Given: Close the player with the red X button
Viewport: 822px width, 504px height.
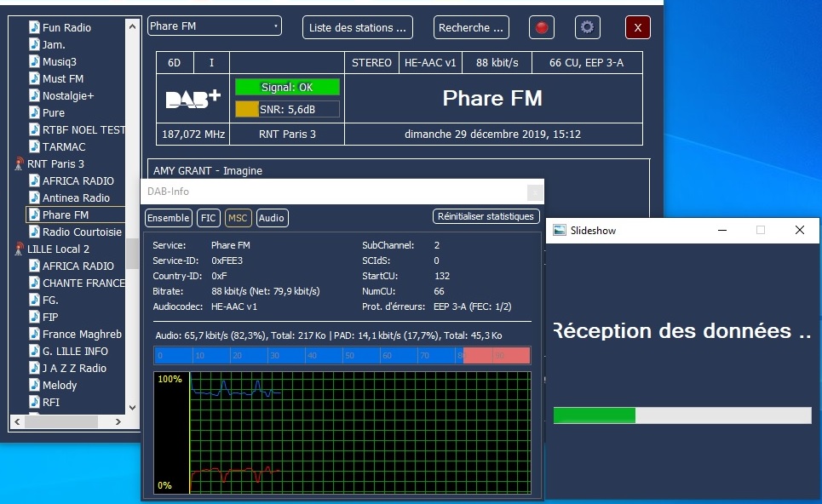Looking at the screenshot, I should pyautogui.click(x=637, y=27).
